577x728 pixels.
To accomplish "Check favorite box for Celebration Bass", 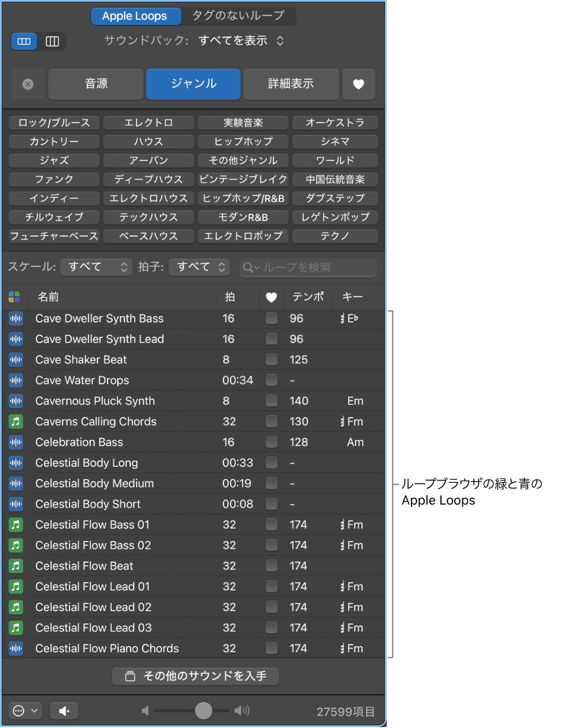I will pyautogui.click(x=271, y=442).
